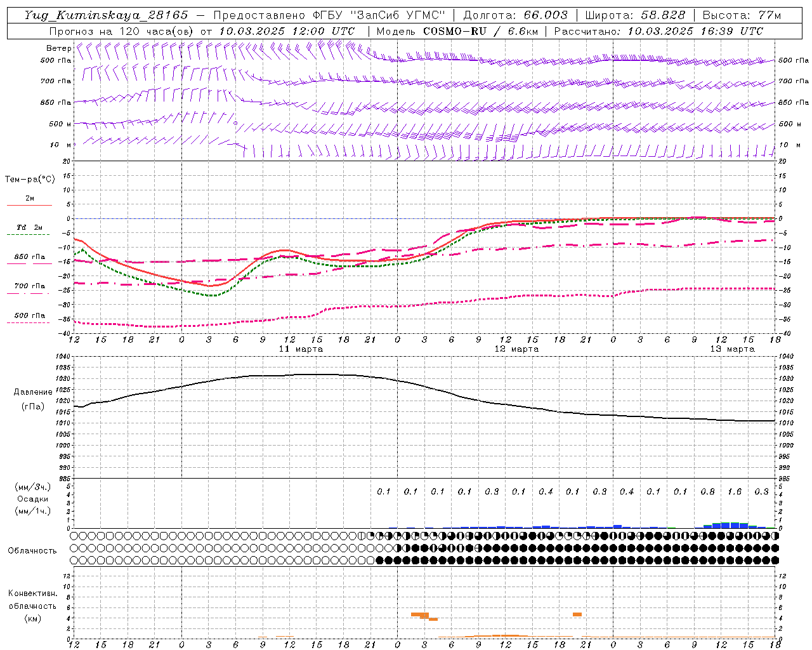
Task: Click the Облачность cloudiness label
Action: point(32,550)
